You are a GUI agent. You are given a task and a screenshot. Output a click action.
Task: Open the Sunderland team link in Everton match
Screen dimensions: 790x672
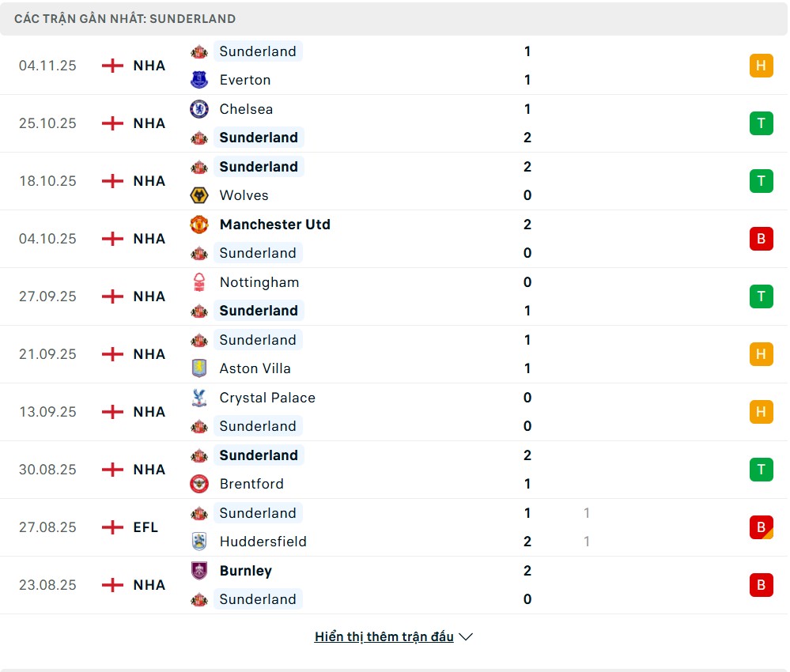tap(258, 51)
